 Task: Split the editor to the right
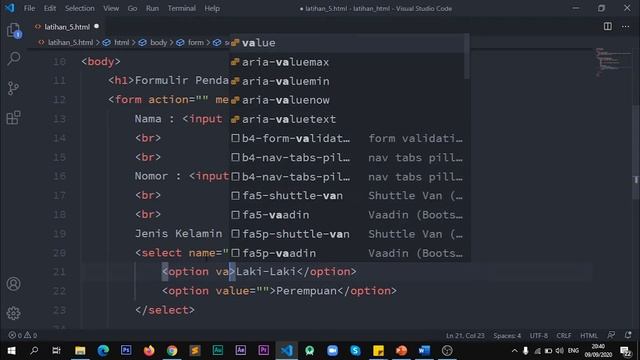(608, 27)
